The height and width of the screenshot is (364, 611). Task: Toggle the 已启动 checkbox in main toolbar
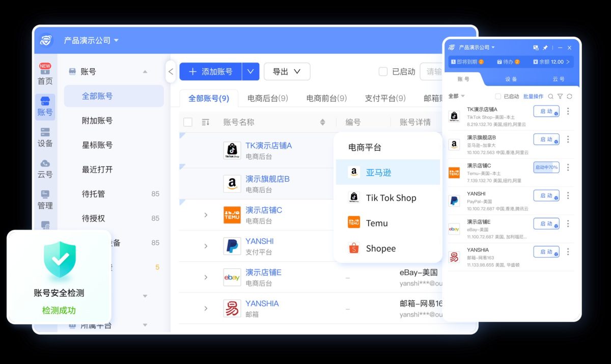click(383, 72)
